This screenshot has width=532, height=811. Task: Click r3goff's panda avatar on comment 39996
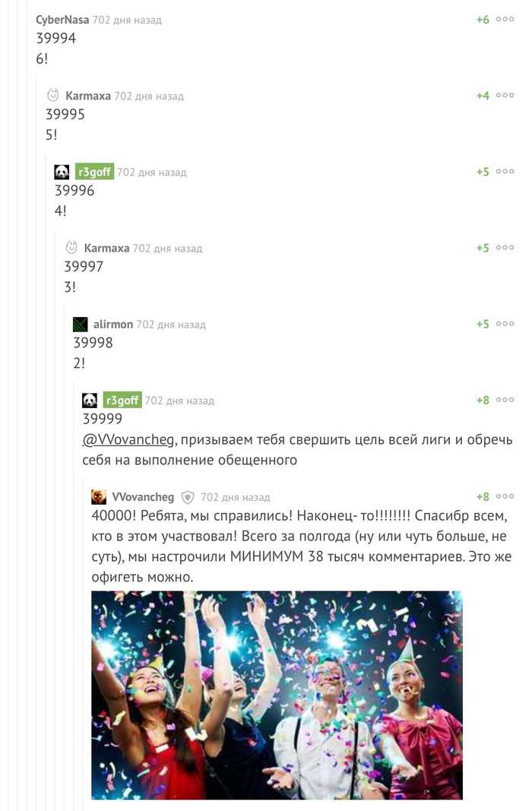62,172
